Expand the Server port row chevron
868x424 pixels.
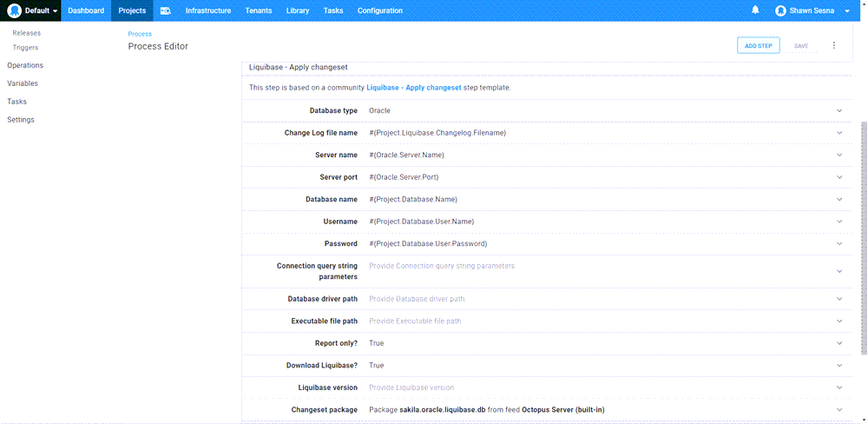click(839, 177)
